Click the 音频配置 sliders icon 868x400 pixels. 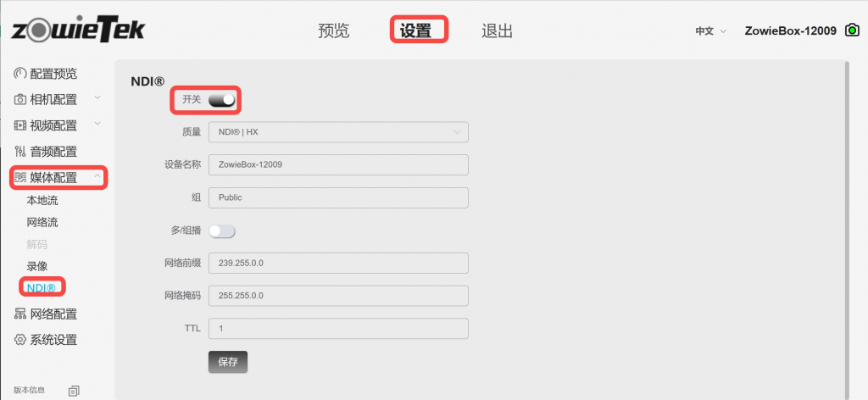click(x=20, y=152)
